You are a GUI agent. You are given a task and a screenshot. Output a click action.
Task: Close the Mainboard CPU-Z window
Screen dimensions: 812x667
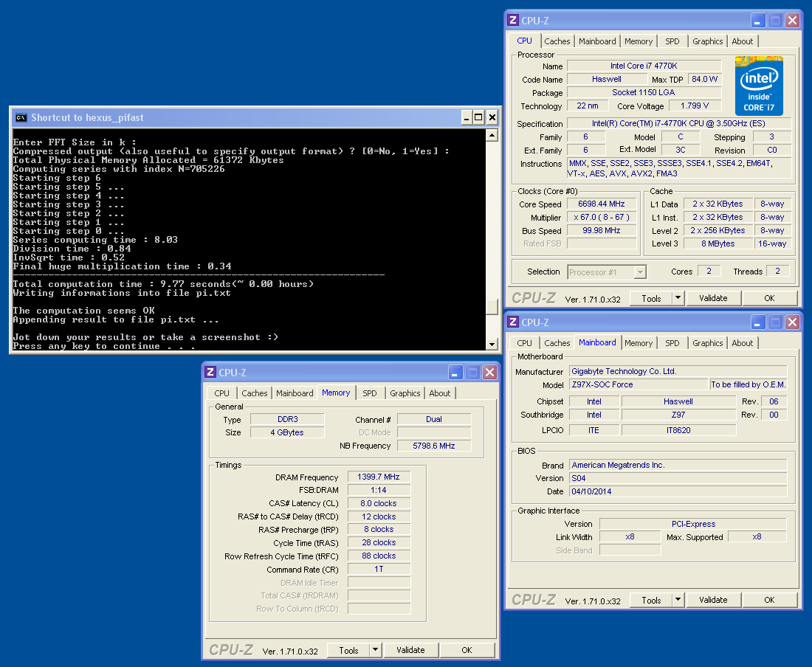[792, 322]
